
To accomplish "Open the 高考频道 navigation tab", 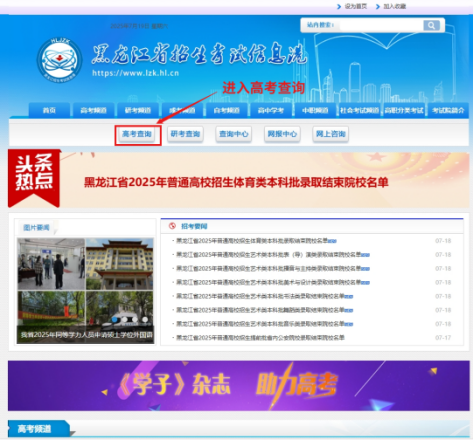I will [x=94, y=110].
